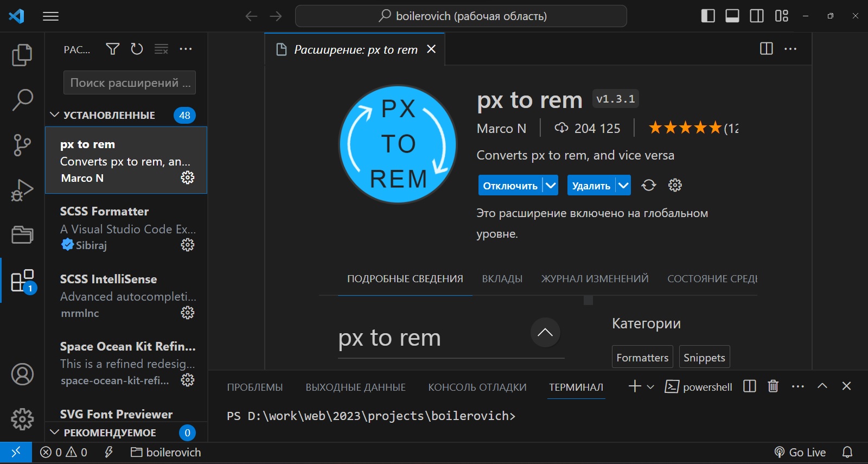Open editor more actions menu
This screenshot has width=868, height=464.
tap(791, 49)
